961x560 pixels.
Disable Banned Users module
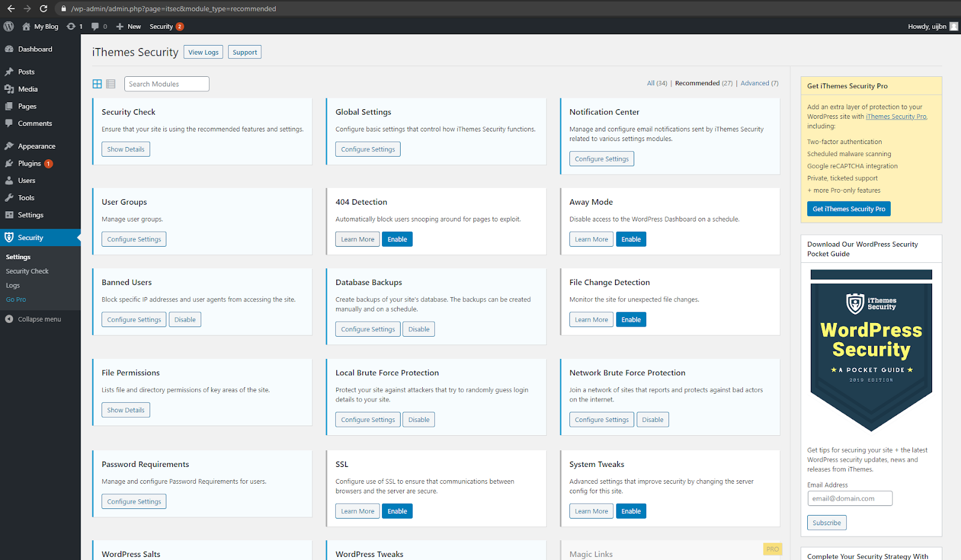[x=185, y=320]
